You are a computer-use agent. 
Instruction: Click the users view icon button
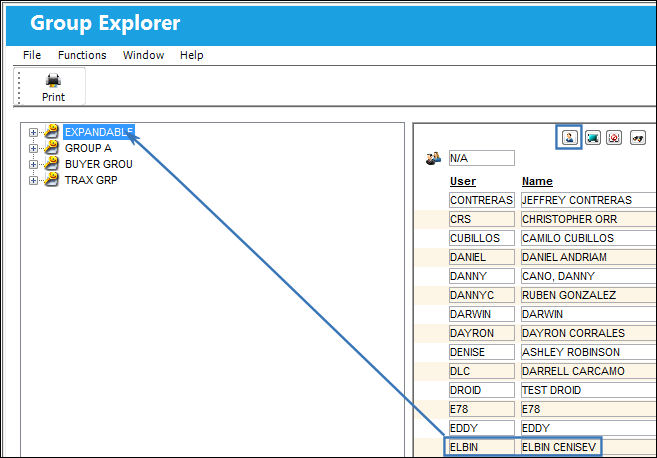569,137
